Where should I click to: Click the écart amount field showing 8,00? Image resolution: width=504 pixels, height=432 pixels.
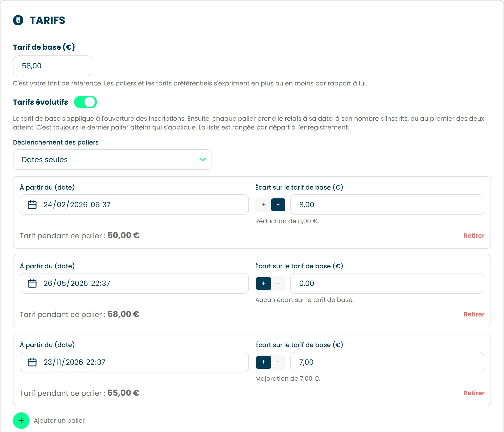[387, 205]
